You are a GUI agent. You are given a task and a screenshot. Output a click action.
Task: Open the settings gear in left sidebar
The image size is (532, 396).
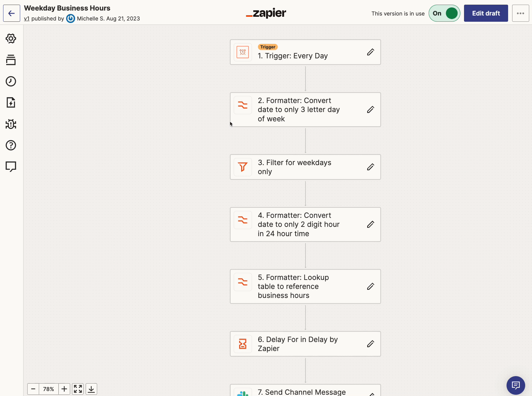(x=11, y=38)
